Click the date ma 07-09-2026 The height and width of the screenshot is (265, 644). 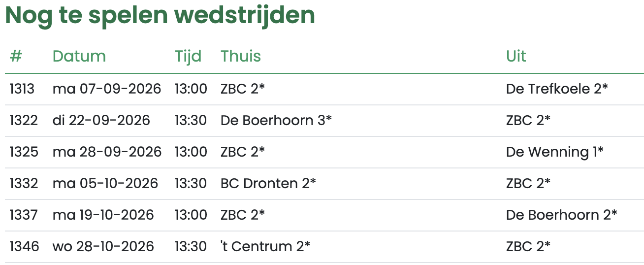pyautogui.click(x=107, y=89)
